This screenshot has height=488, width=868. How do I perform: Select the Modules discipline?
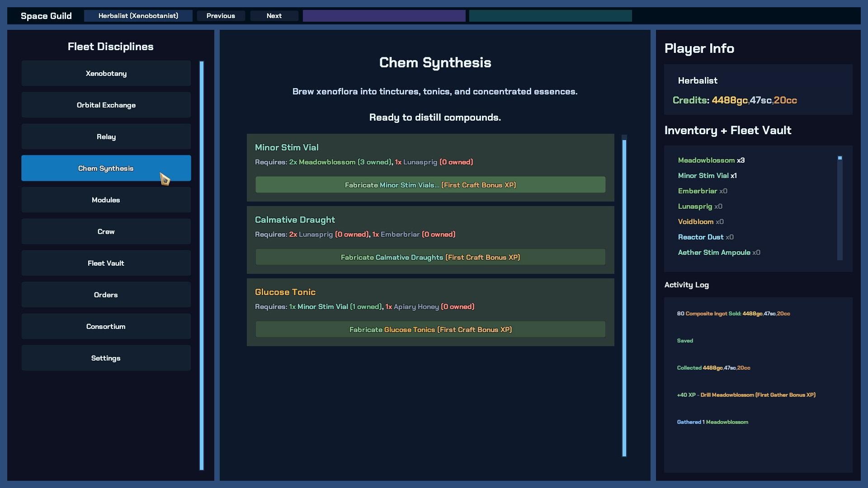(x=106, y=200)
